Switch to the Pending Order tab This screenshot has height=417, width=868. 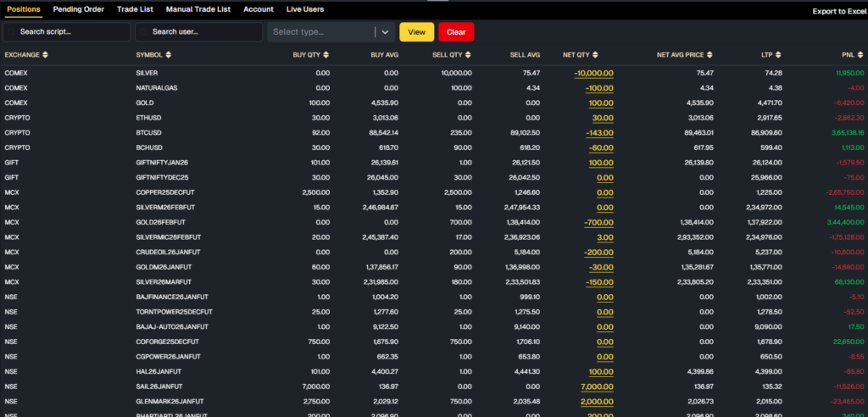[x=78, y=9]
